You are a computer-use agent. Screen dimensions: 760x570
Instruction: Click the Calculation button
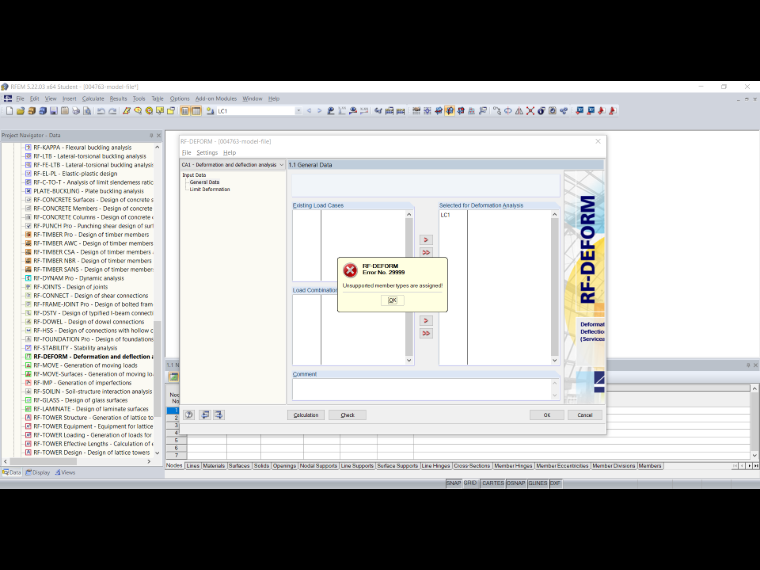(306, 415)
